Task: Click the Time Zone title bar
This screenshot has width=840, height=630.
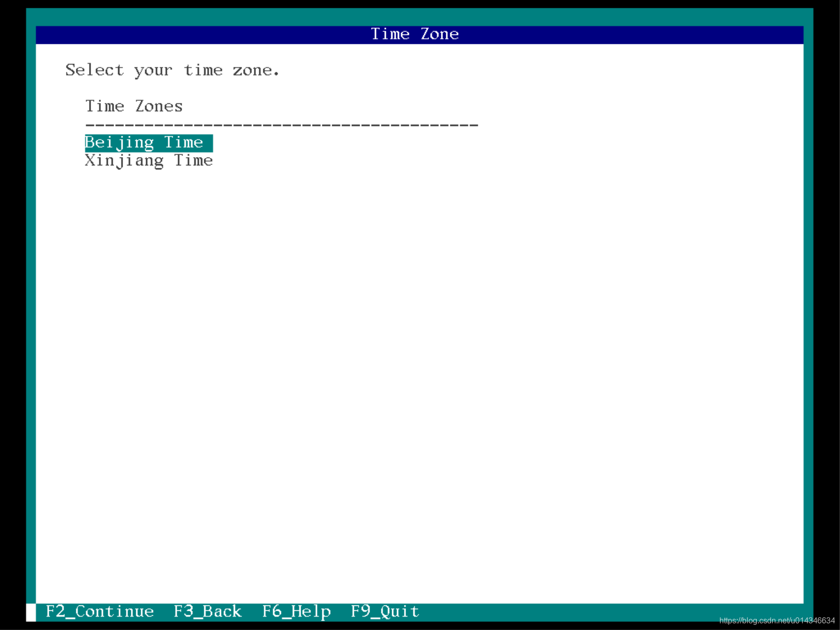Action: pos(420,34)
